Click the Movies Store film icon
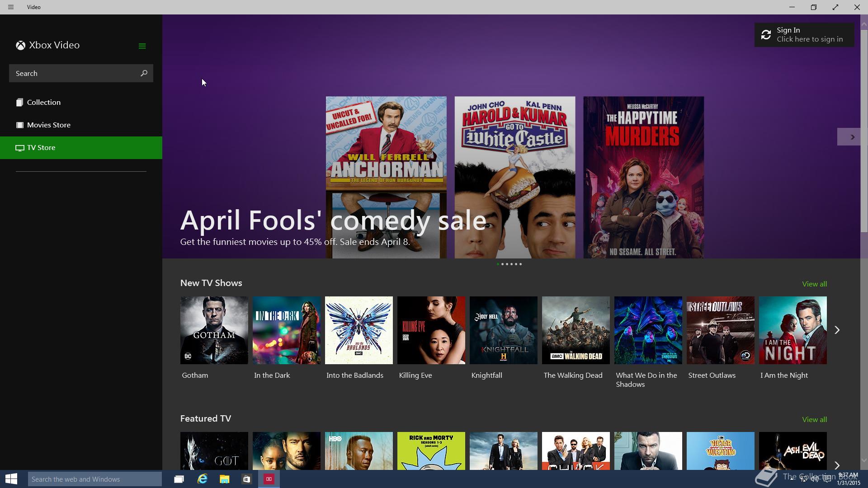Viewport: 868px width, 488px height. 19,125
